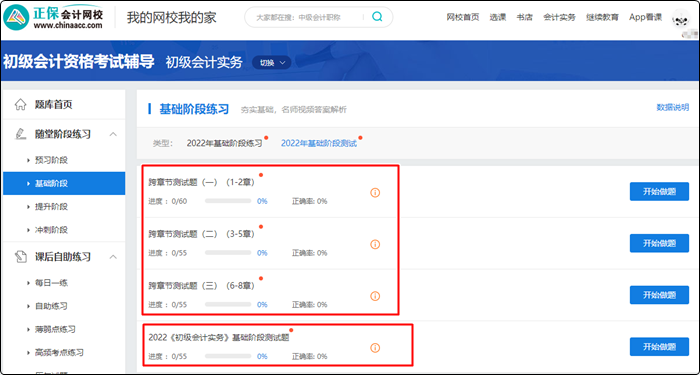700x375 pixels.
Task: Open info icon for 跨章节测试题（一）
Action: point(375,192)
